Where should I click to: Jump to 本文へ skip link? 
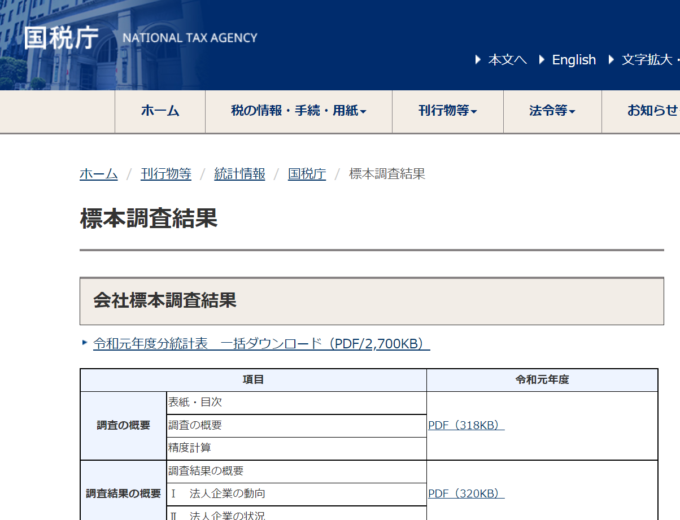pos(507,60)
